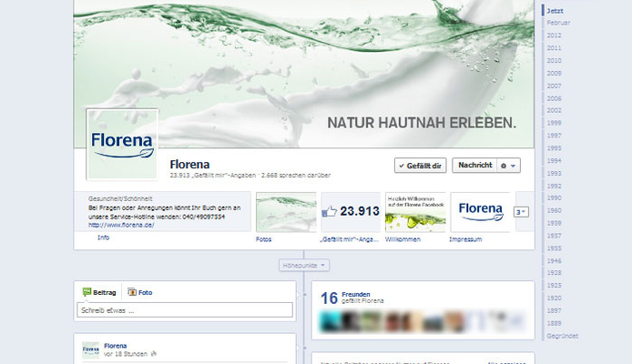This screenshot has width=632, height=364.
Task: Jump to 2002 in the timeline
Action: pos(554,110)
